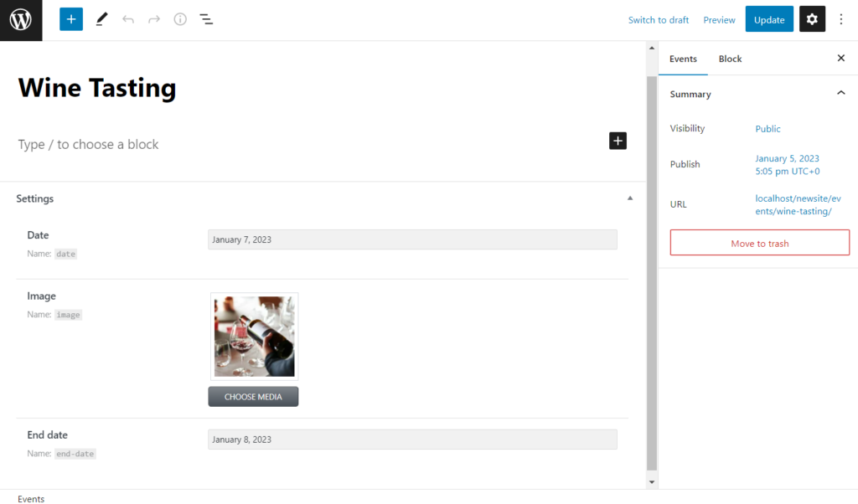Click the 'Type / to choose a block' placeholder
The width and height of the screenshot is (858, 504).
(88, 145)
